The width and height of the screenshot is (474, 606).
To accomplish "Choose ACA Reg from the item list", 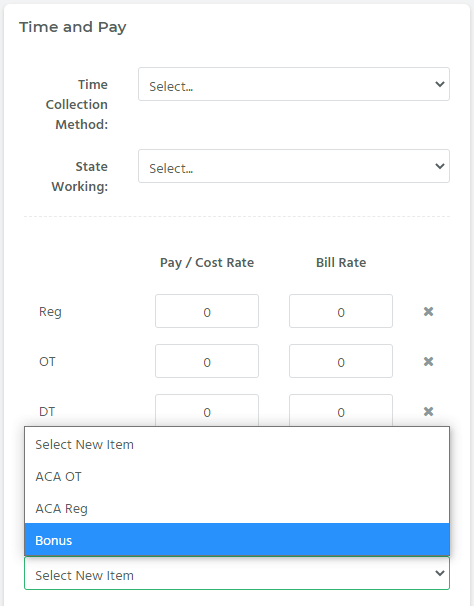I will pyautogui.click(x=237, y=508).
